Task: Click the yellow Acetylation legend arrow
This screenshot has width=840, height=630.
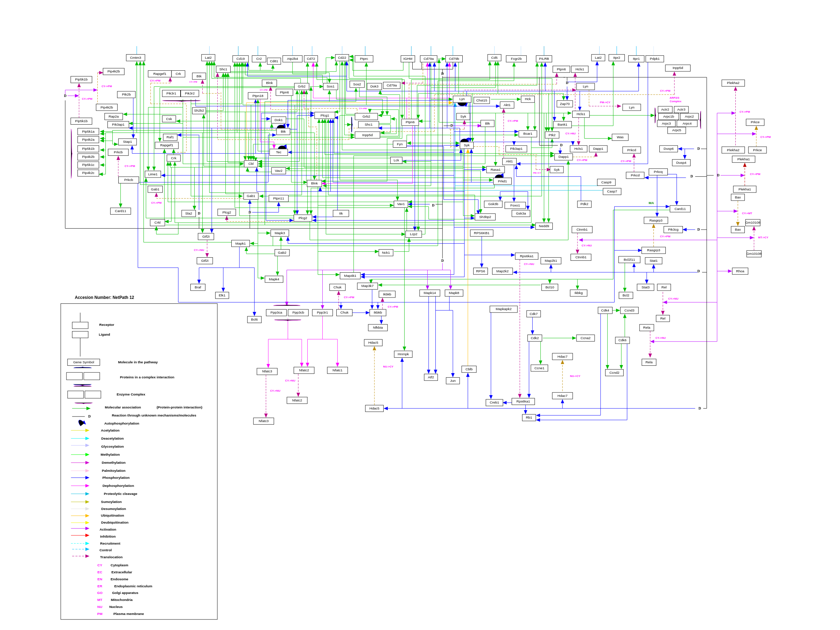Action: [x=80, y=430]
